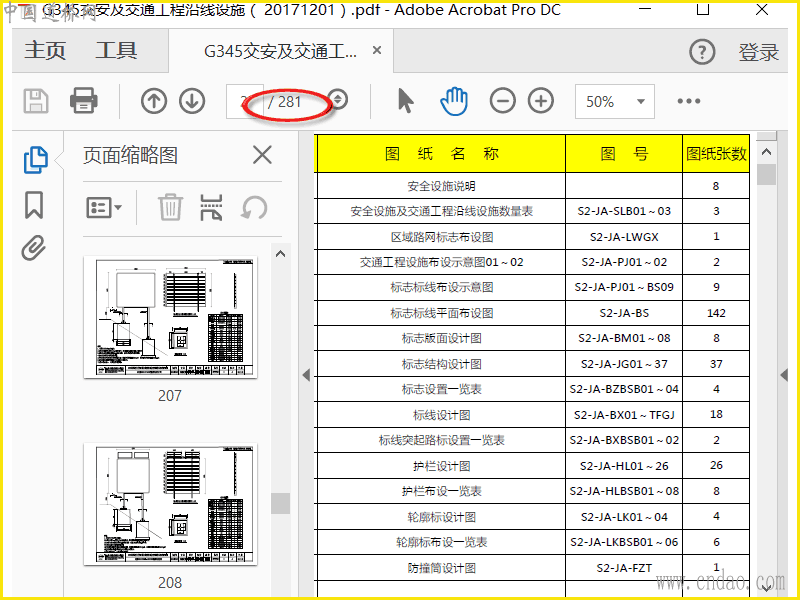Select the arrow selection tool

(x=406, y=101)
